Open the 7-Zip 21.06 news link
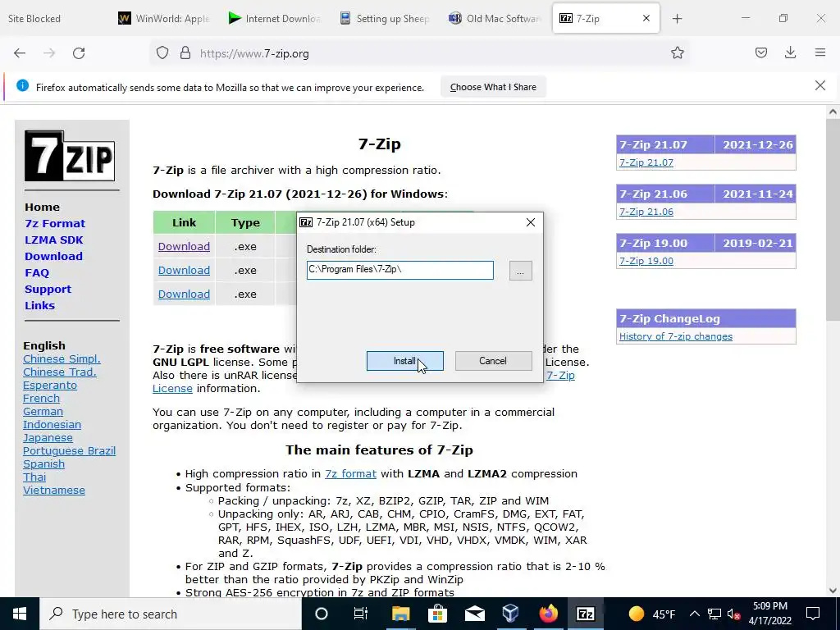 pos(646,212)
